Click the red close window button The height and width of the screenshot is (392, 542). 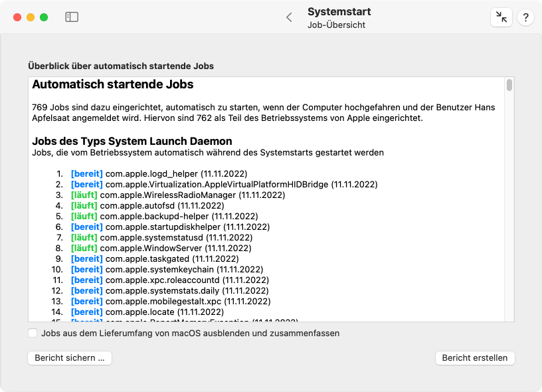17,17
